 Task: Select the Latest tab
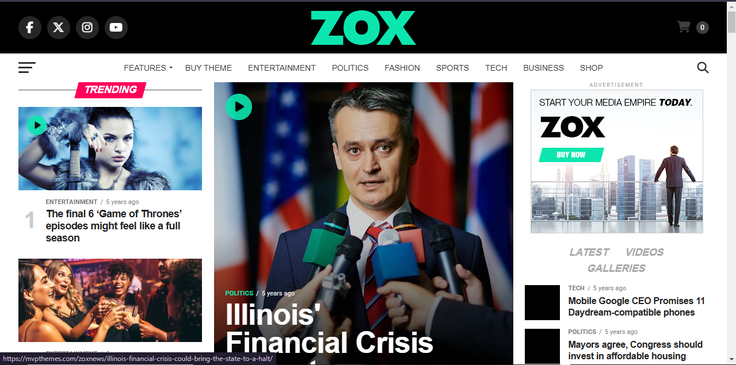click(x=589, y=252)
